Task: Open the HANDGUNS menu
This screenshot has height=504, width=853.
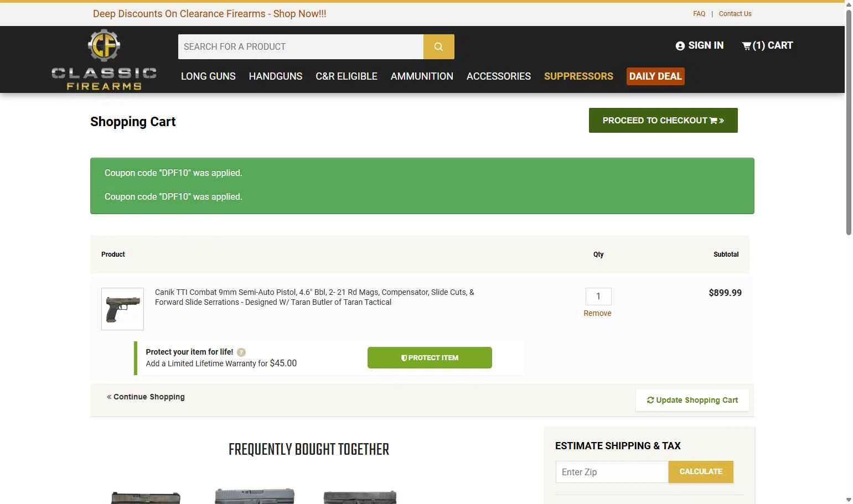Action: [276, 76]
